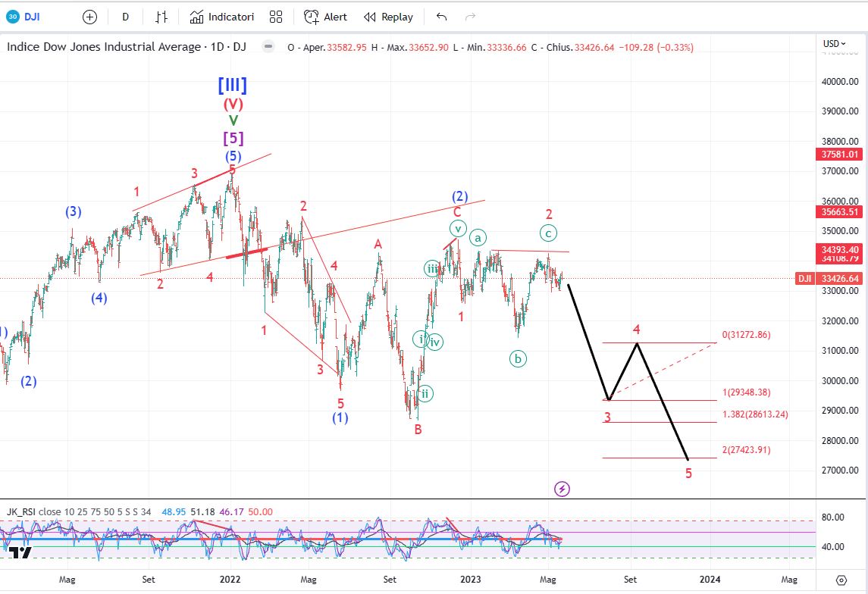Select the blue (1) wave label

[x=340, y=417]
